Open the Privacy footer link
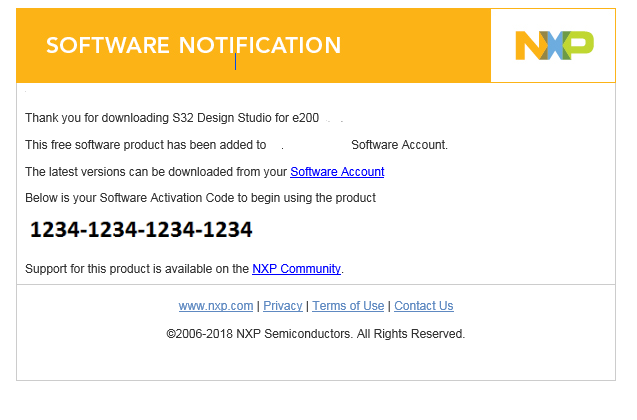The image size is (637, 420). [x=282, y=306]
